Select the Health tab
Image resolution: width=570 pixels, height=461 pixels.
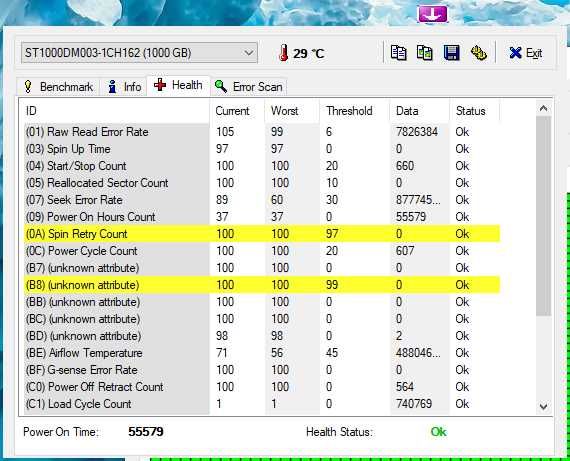click(x=178, y=85)
